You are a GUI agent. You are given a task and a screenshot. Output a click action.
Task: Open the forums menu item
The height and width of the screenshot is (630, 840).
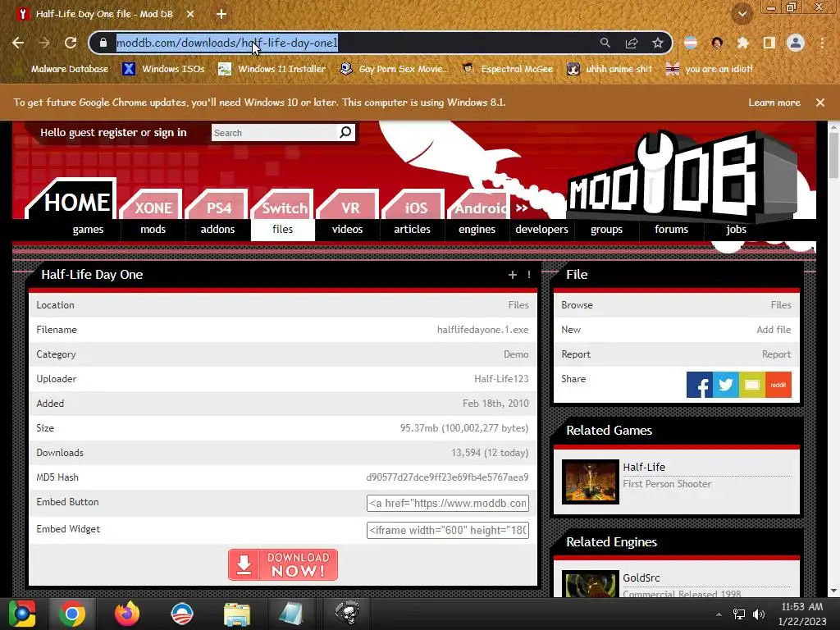coord(671,230)
